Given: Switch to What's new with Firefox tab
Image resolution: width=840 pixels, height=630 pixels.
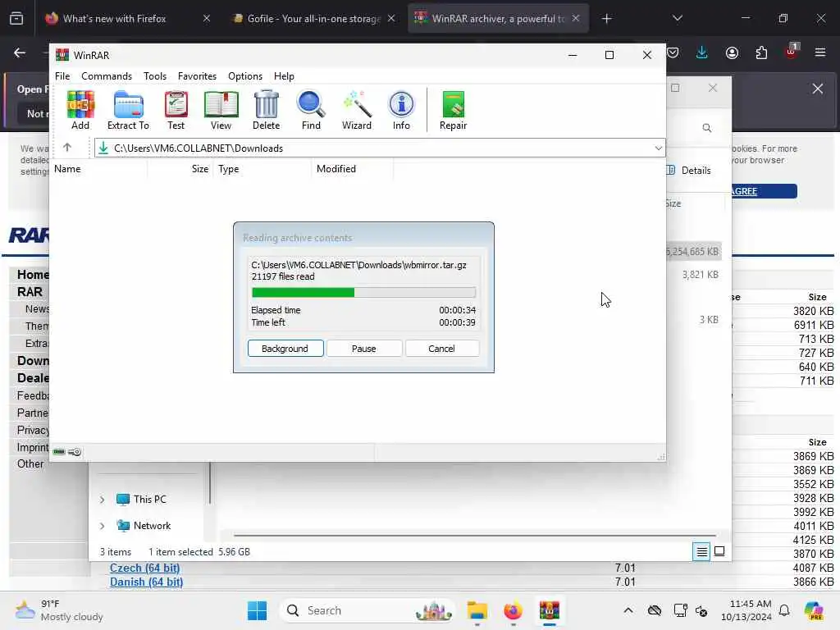Looking at the screenshot, I should tap(115, 19).
